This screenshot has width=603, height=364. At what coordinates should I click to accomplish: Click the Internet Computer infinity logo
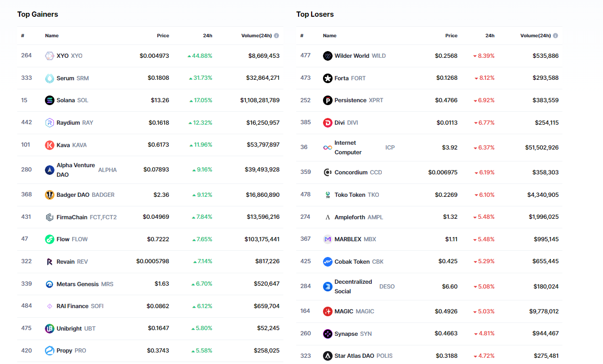pos(327,148)
